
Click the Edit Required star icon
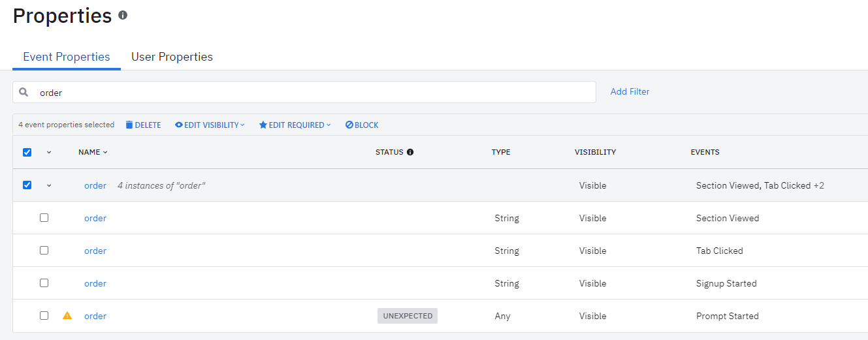click(263, 125)
